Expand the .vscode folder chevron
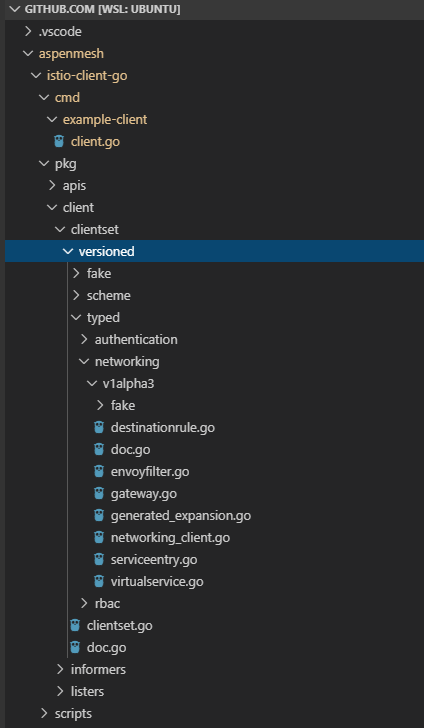The image size is (424, 728). (28, 32)
